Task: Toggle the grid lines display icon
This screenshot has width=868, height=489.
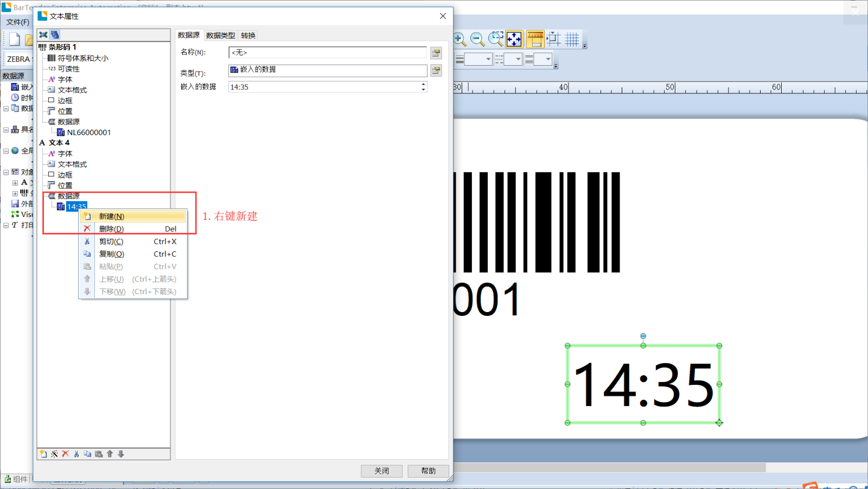Action: click(x=572, y=39)
